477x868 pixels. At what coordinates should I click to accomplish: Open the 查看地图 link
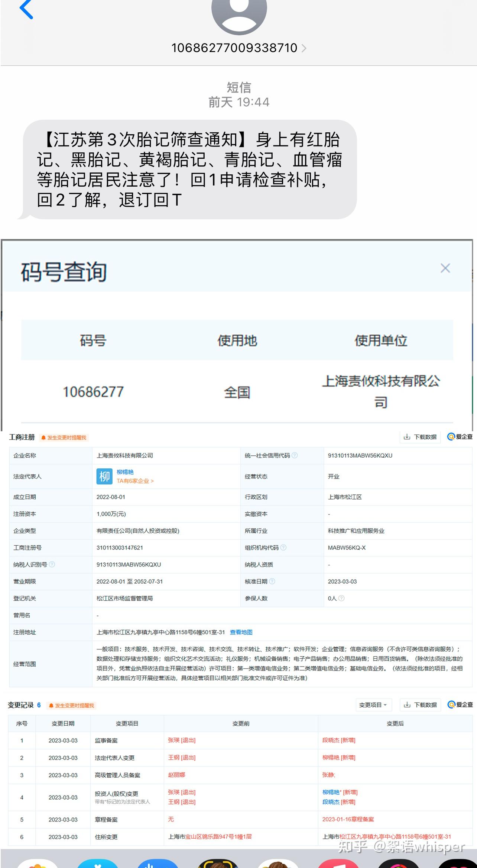pos(241,632)
